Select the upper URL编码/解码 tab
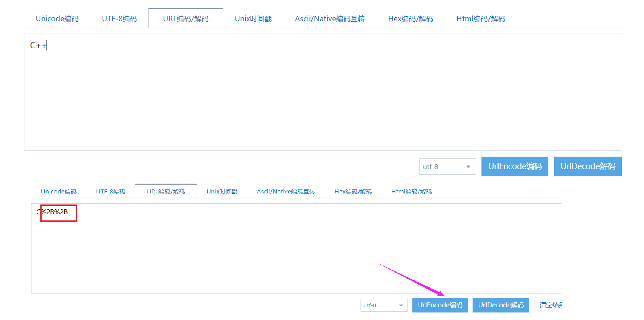The width and height of the screenshot is (644, 320). (186, 19)
